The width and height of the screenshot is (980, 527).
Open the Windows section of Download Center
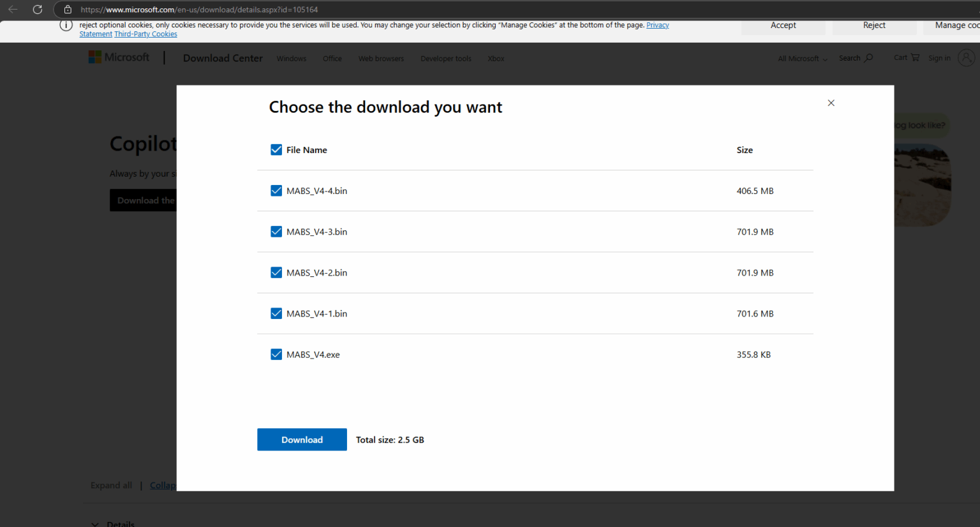291,58
